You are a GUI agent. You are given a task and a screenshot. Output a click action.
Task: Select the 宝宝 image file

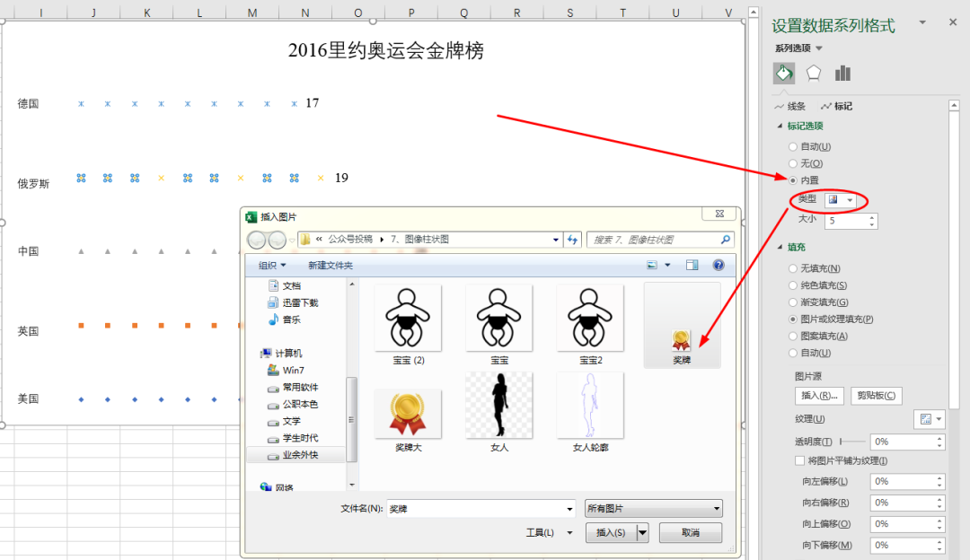[x=499, y=325]
